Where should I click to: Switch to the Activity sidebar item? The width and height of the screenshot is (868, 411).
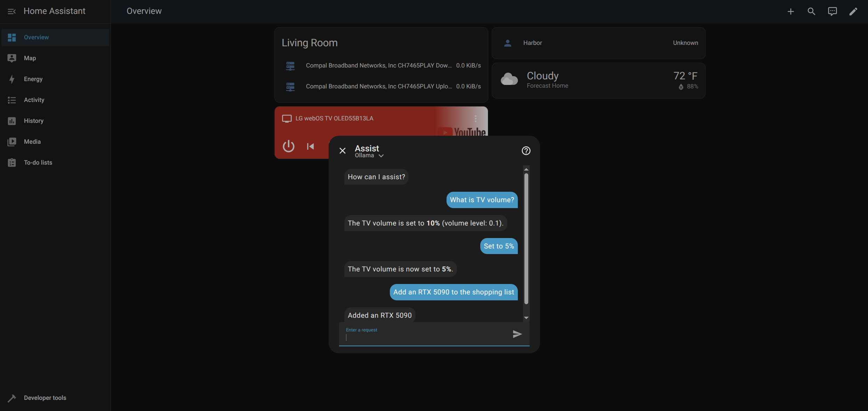[x=34, y=100]
